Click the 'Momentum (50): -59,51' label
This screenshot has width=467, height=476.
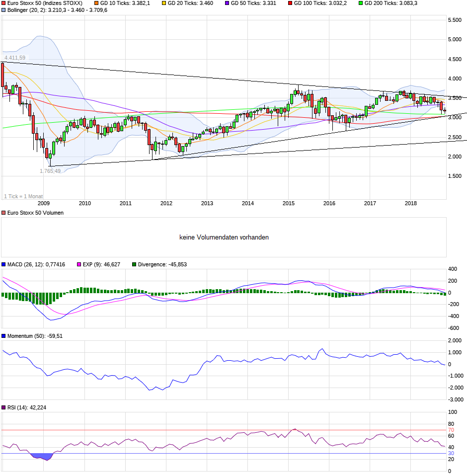[x=35, y=336]
